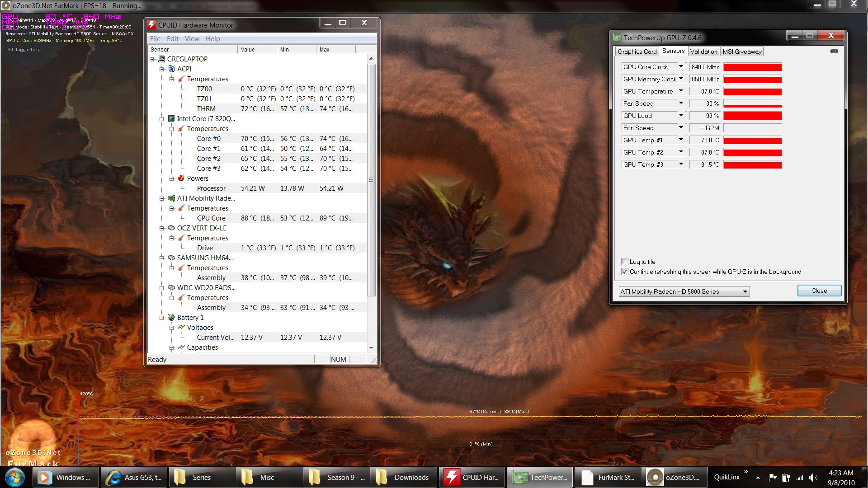Click the Value column header

coord(257,49)
